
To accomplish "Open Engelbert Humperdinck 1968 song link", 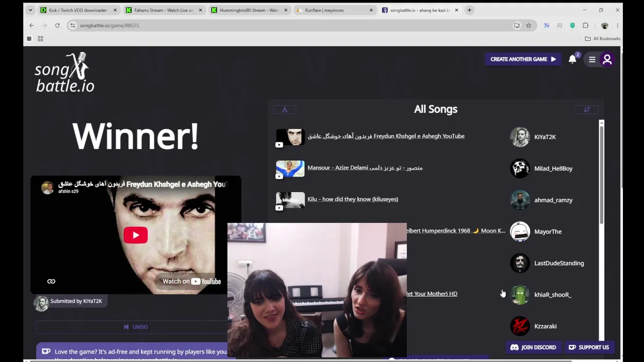I will coord(456,231).
